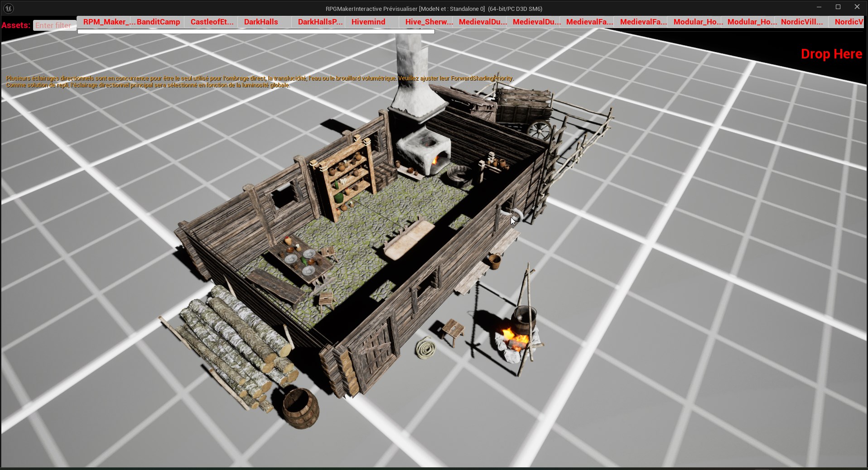Click the horizontal scrollbar below the asset tabs
Viewport: 868px width, 470px height.
coord(256,31)
